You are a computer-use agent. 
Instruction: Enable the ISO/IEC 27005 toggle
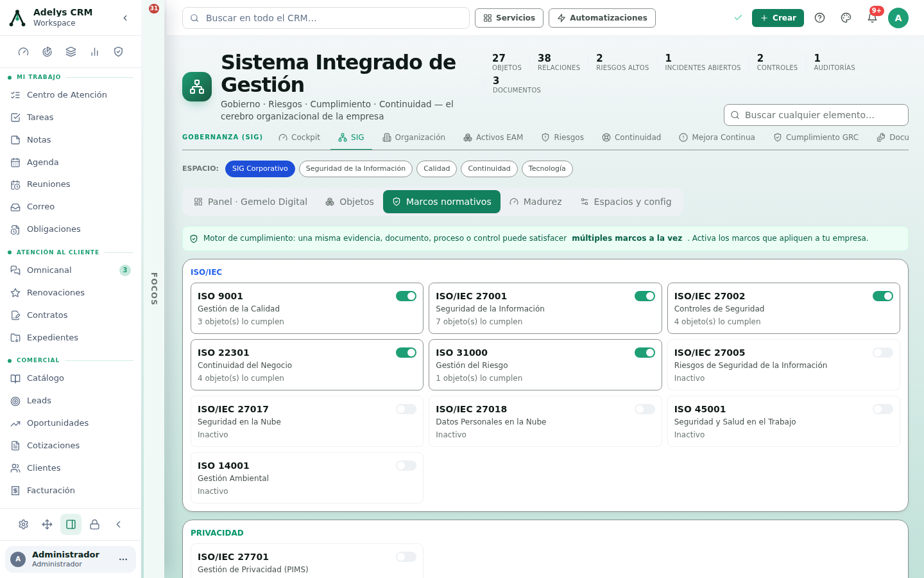pos(883,353)
